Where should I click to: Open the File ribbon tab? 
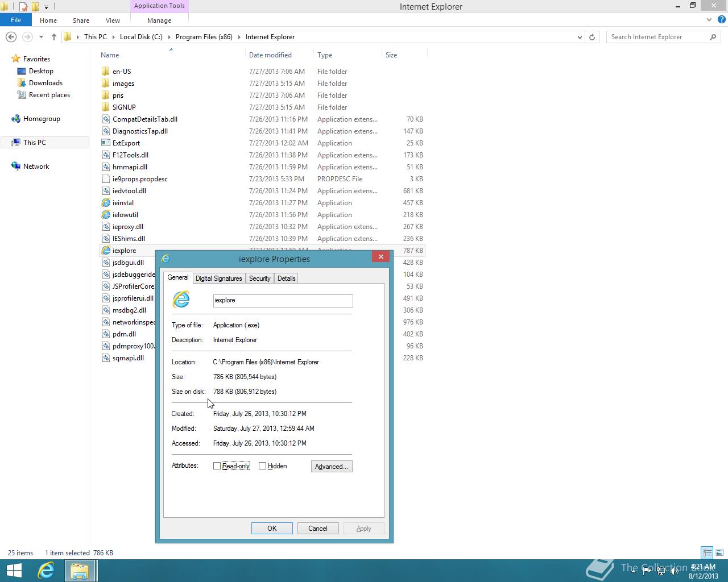[16, 20]
